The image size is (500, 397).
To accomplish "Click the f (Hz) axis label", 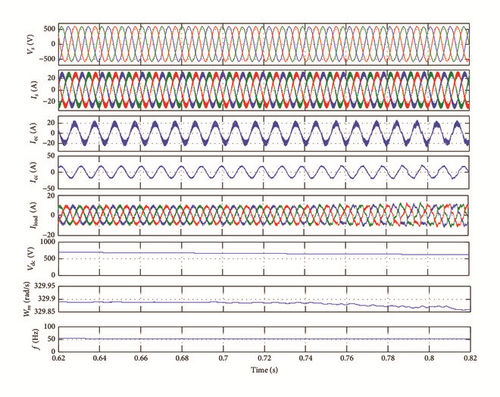I will pos(36,340).
